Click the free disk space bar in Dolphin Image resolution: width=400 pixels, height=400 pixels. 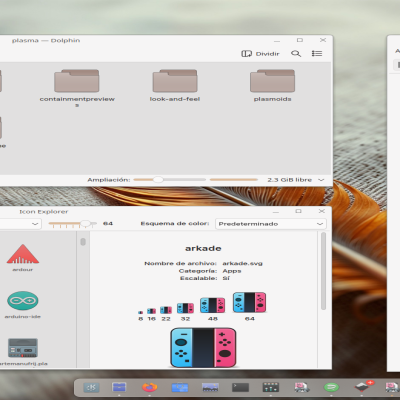coord(234,180)
